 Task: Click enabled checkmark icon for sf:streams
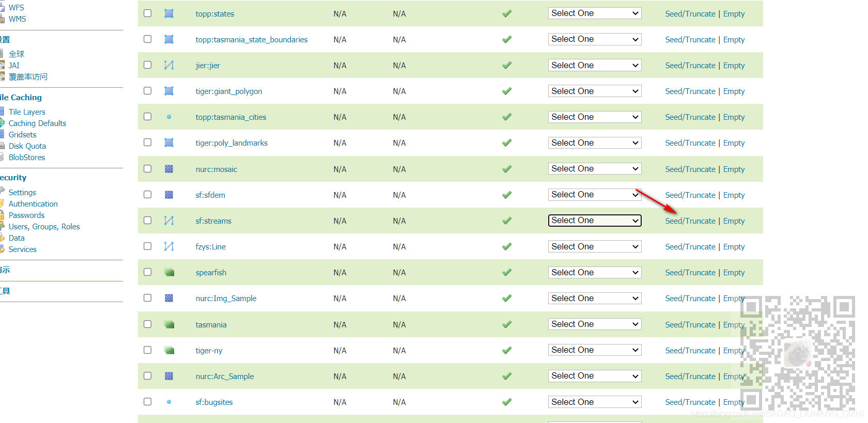click(507, 221)
